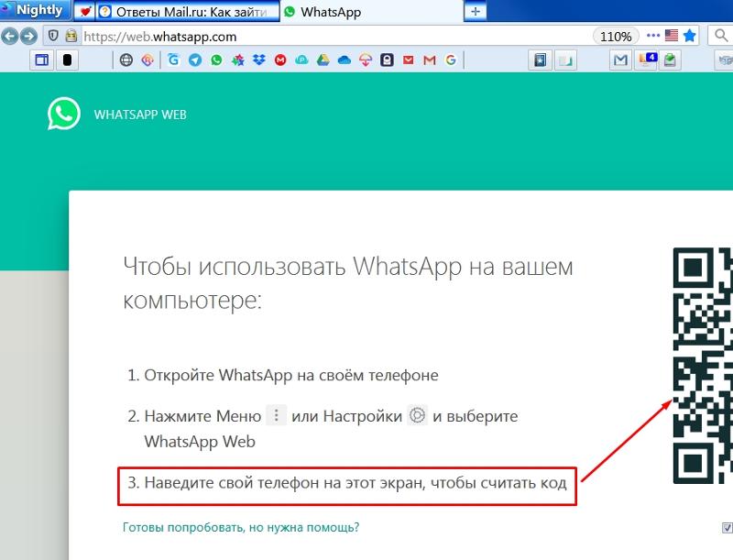Select the WhatsApp tab
This screenshot has height=560, width=733.
[x=372, y=12]
